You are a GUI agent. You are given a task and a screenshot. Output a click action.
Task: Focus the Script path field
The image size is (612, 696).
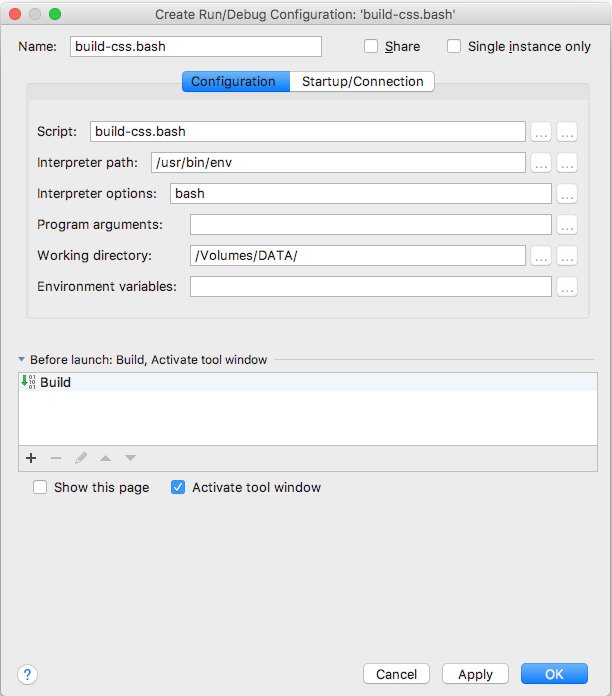click(x=308, y=132)
